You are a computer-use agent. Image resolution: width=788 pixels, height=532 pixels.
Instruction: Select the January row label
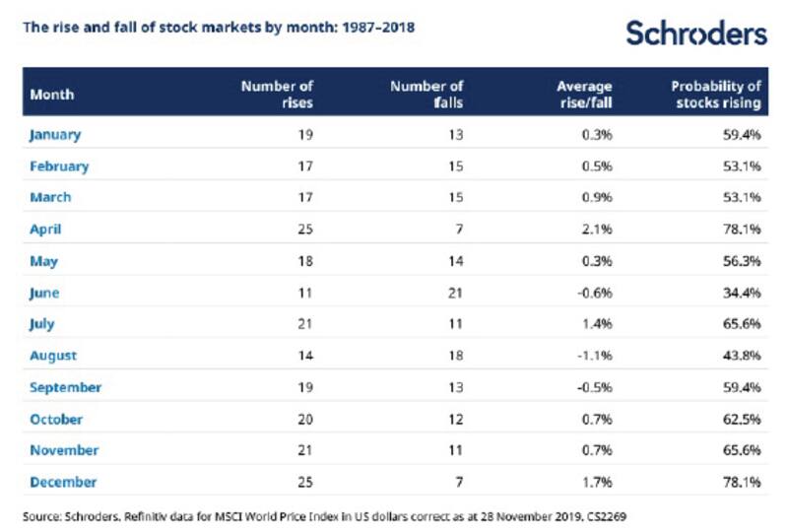(x=55, y=135)
